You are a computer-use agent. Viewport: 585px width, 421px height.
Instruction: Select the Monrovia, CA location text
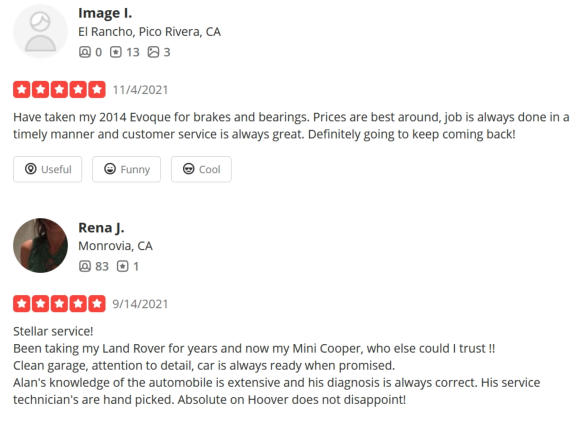click(115, 246)
